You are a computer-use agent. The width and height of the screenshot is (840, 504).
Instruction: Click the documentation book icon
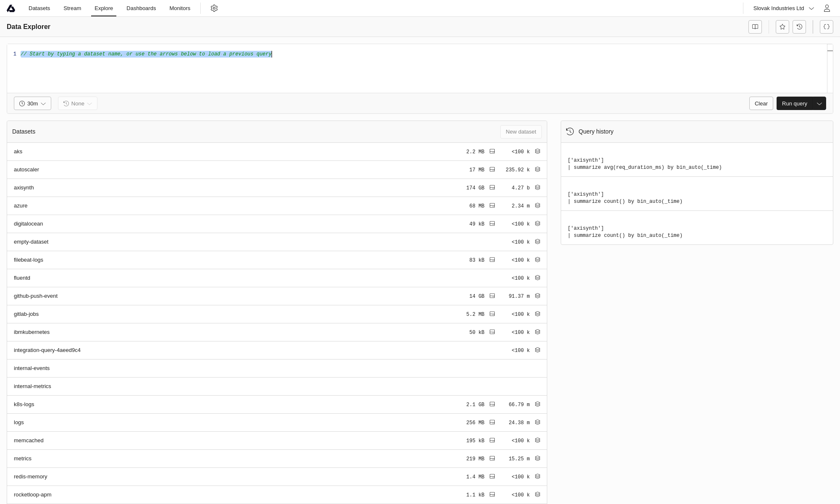coord(755,27)
